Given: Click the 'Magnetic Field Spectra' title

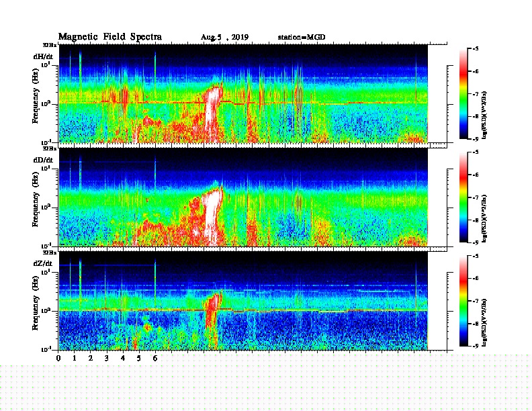Looking at the screenshot, I should click(x=110, y=37).
